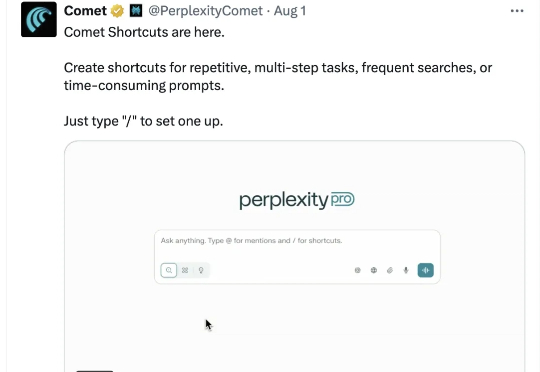Open the Aug 1 timestamp link
This screenshot has width=540, height=372.
pyautogui.click(x=290, y=11)
